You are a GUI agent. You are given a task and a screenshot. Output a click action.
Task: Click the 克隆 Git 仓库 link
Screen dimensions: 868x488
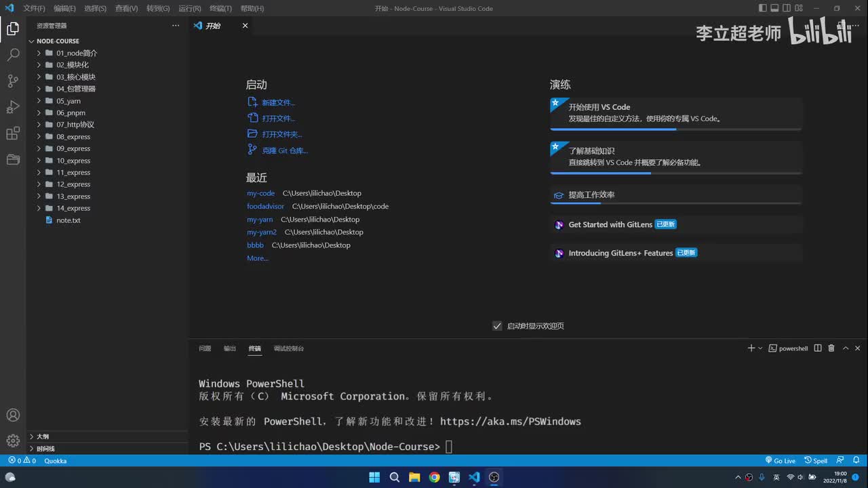point(285,150)
